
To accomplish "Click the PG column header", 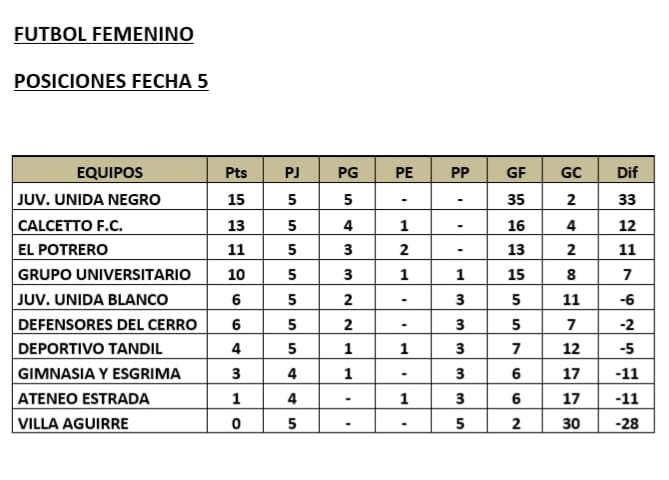I will (348, 173).
